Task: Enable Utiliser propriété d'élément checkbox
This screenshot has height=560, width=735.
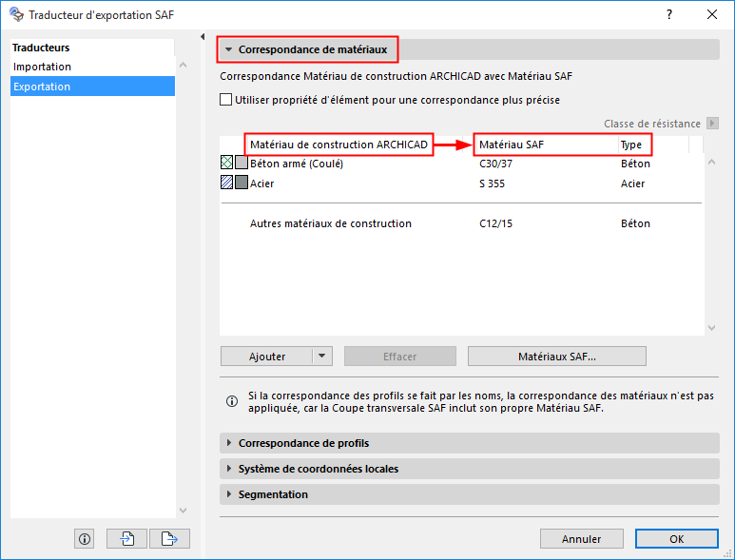Action: pyautogui.click(x=226, y=99)
